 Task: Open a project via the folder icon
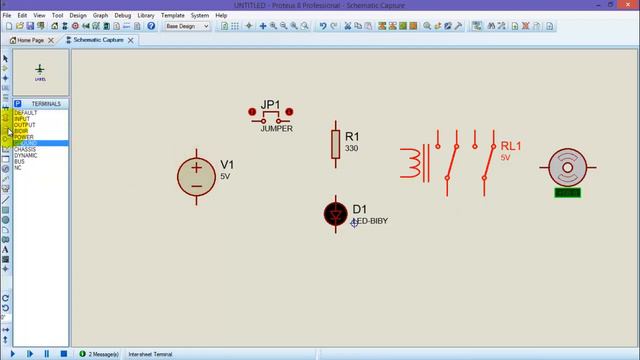tap(20, 26)
